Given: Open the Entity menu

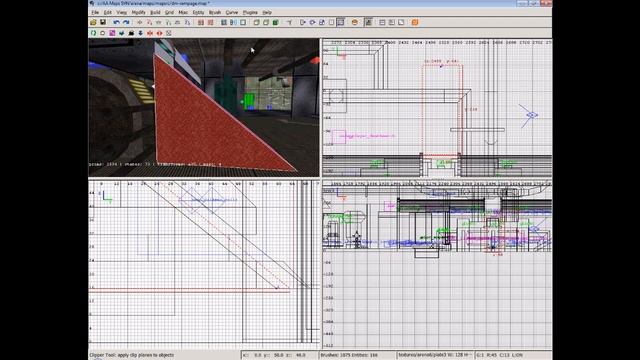Looking at the screenshot, I should 198,13.
